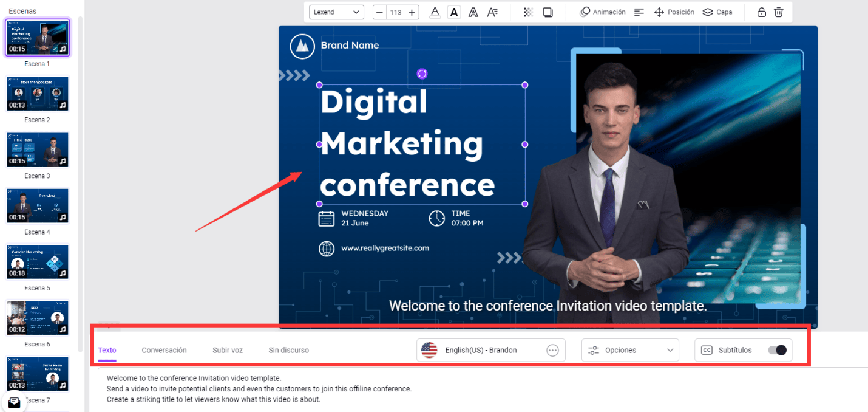Screen dimensions: 868x412
Task: Open the English(US) - Brandon voice selector
Action: [x=490, y=350]
